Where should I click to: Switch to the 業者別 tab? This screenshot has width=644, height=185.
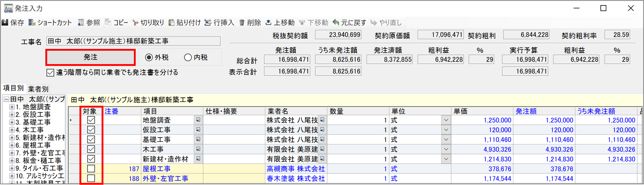point(38,89)
